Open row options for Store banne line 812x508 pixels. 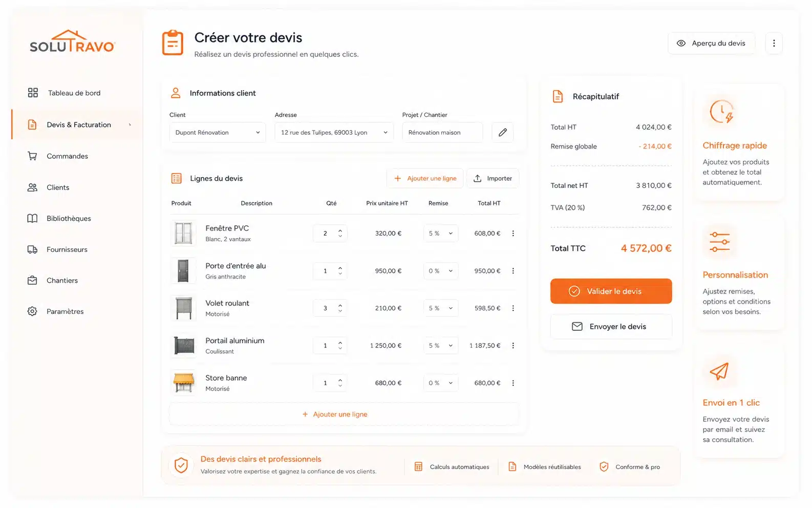513,383
